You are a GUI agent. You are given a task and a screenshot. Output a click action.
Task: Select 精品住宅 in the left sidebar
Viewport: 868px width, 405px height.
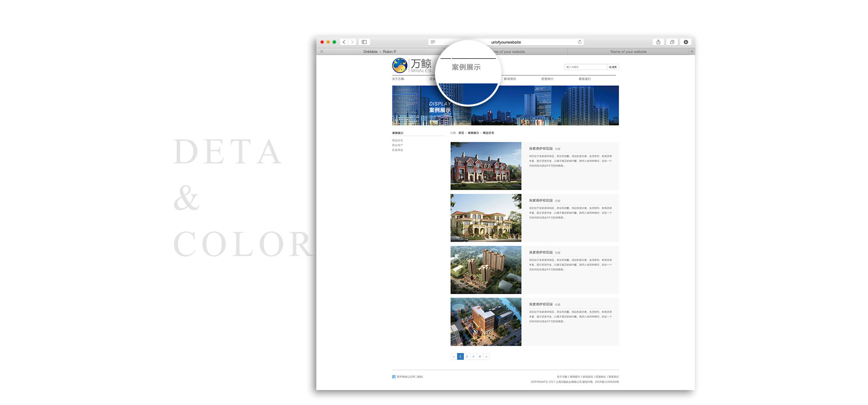[397, 140]
